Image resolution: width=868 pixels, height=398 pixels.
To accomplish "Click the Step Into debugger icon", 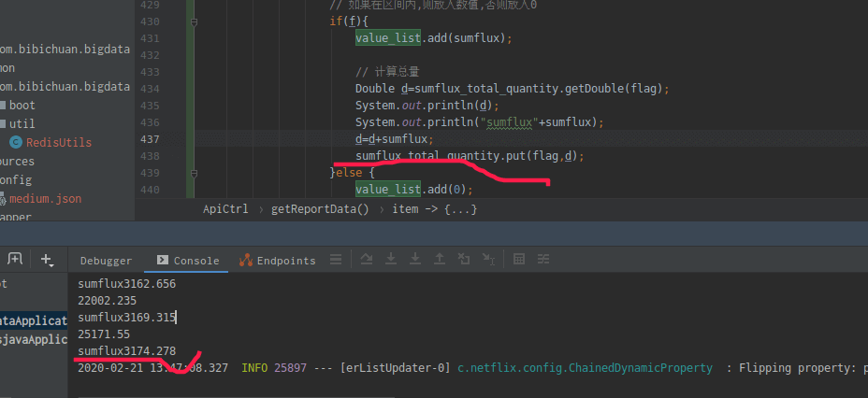I will (391, 260).
